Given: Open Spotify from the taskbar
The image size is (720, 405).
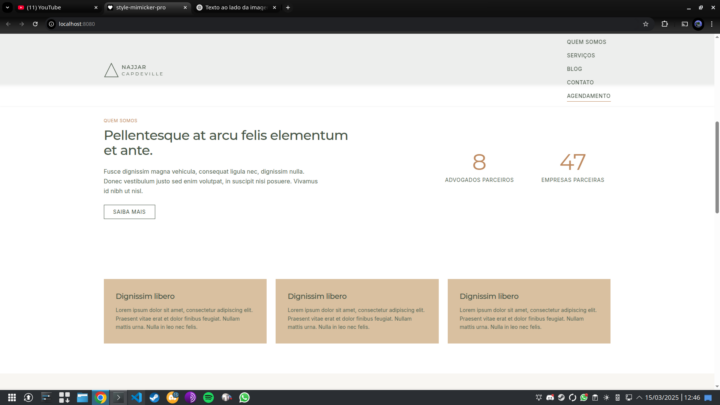Looking at the screenshot, I should (208, 397).
